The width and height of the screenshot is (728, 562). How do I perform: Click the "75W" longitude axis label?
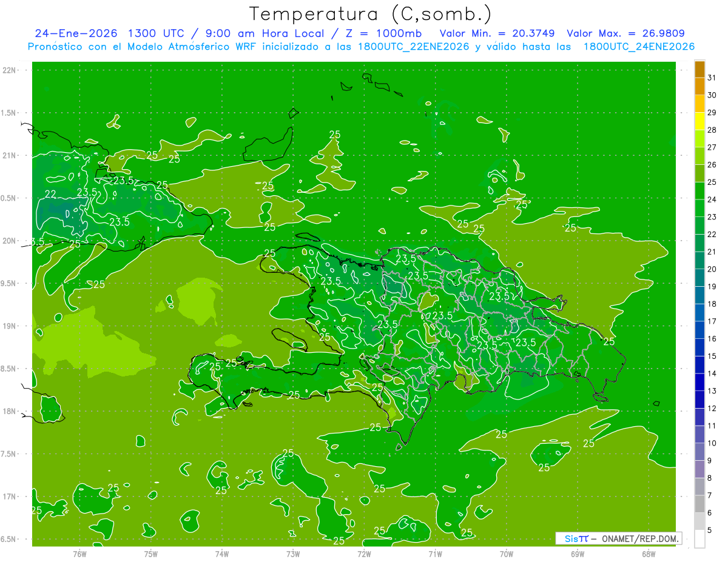click(151, 554)
